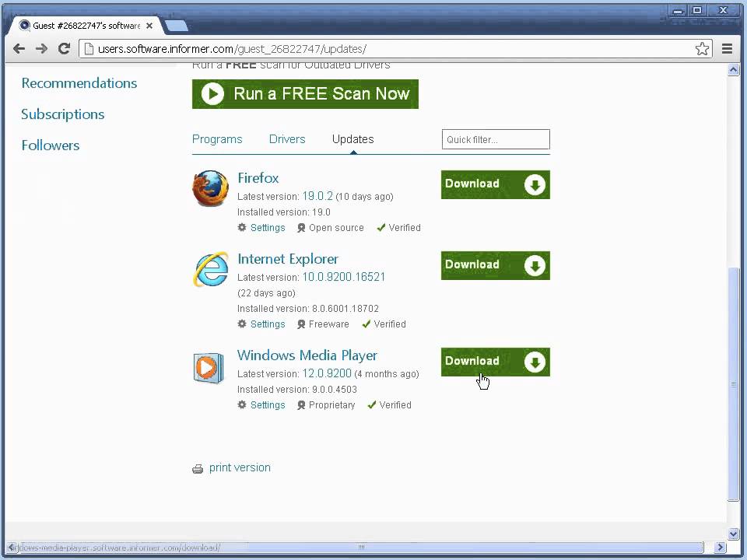Select the Updates tab

point(353,139)
